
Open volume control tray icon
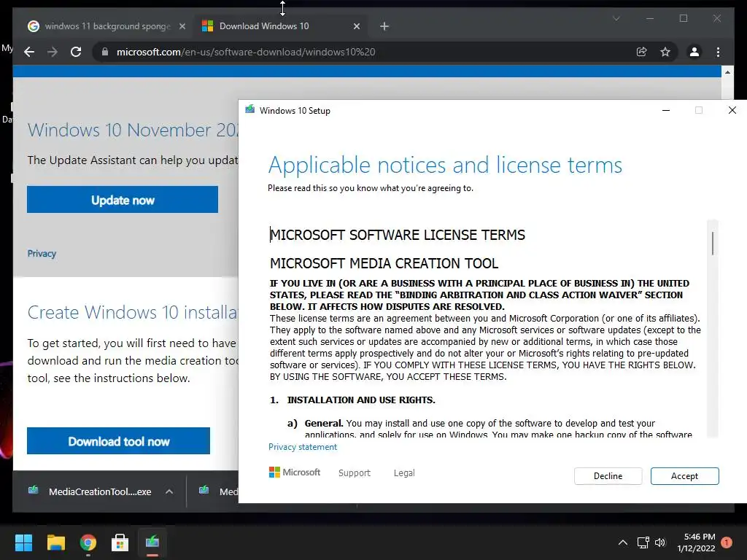click(x=659, y=542)
